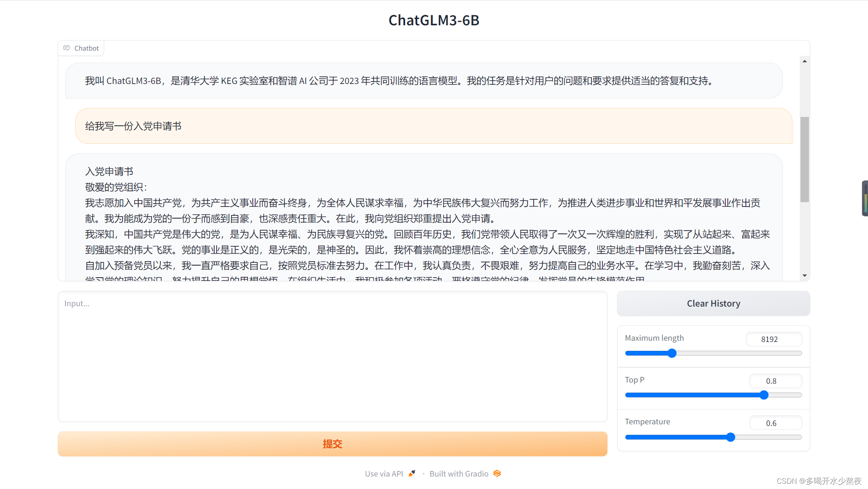Click the line 敬爱的党组织:

116,187
